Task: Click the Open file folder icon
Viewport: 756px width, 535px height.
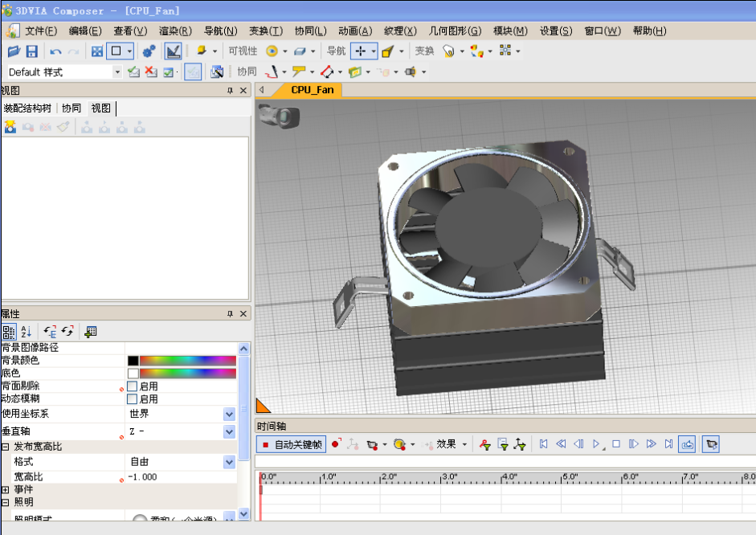Action: pyautogui.click(x=14, y=51)
